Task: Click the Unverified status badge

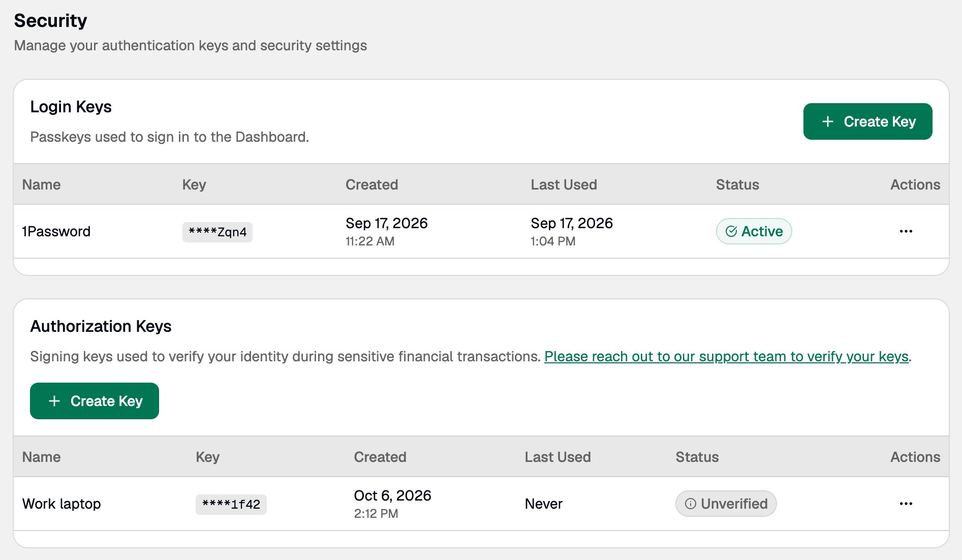Action: [726, 504]
